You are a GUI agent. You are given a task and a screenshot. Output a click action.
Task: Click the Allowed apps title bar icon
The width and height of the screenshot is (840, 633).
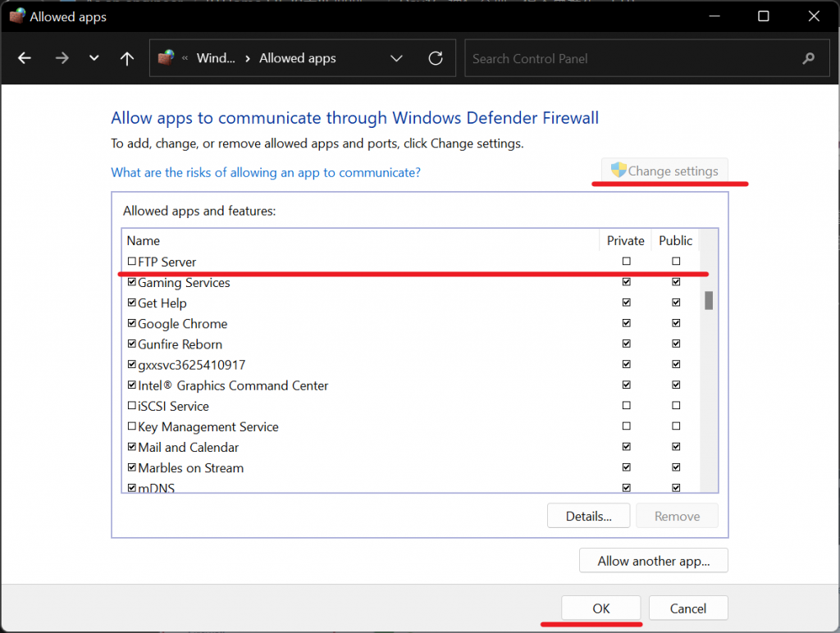17,16
